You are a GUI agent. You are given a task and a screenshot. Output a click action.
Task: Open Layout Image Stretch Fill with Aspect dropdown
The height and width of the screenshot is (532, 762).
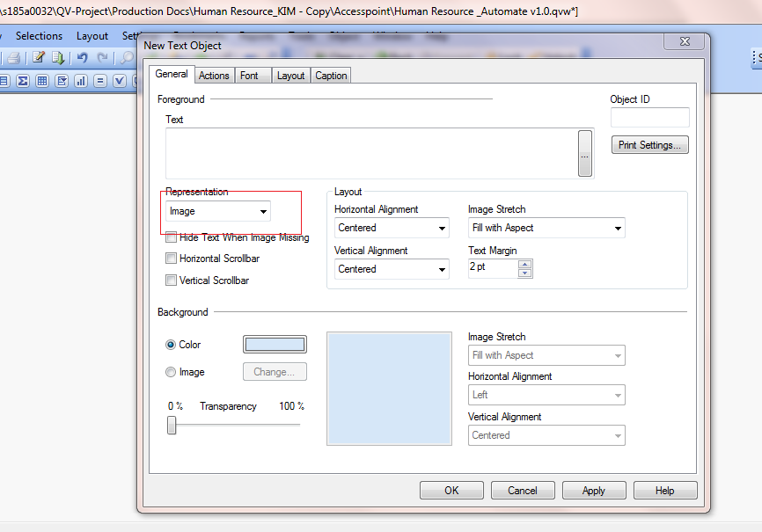546,228
